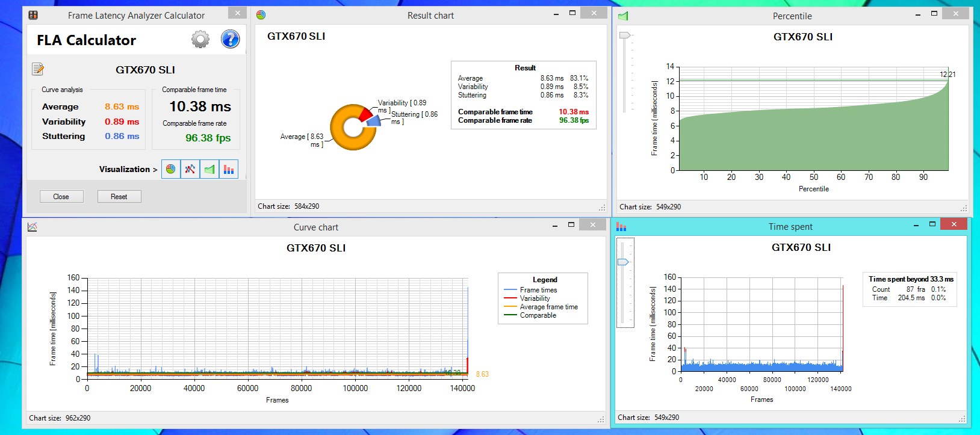The height and width of the screenshot is (435, 980).
Task: Show the Time spent bar visualization
Action: [x=229, y=169]
